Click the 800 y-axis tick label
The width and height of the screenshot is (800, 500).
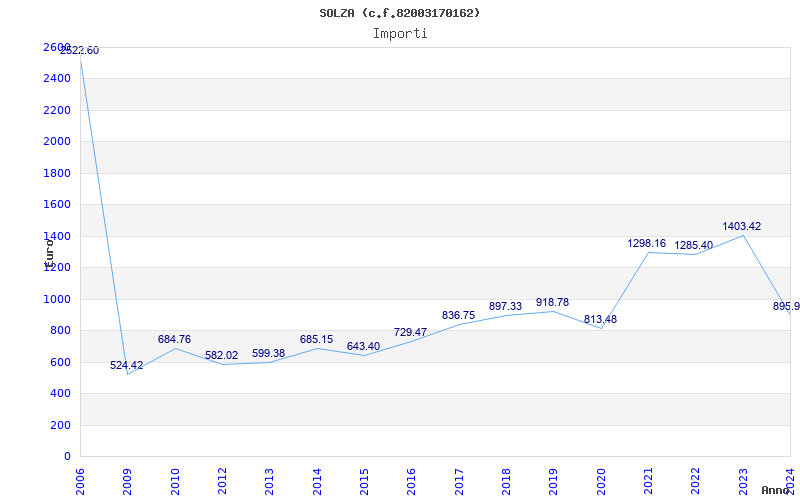click(x=60, y=331)
